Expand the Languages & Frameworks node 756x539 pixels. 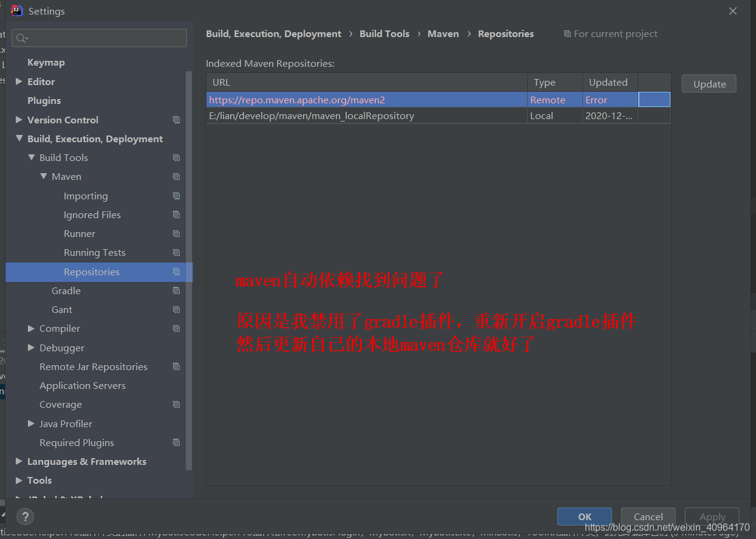point(19,461)
